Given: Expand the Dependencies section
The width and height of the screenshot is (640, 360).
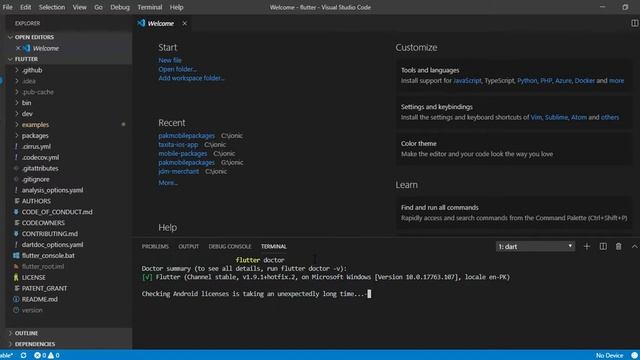Looking at the screenshot, I should coord(35,344).
